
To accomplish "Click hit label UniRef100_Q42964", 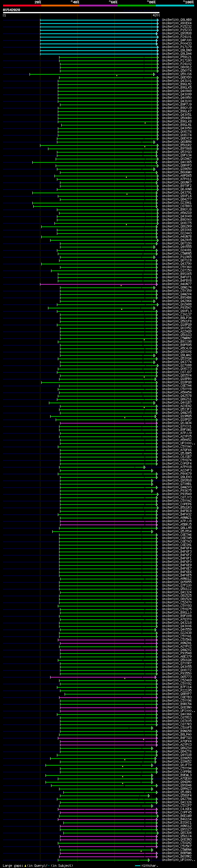I will point(177,301).
